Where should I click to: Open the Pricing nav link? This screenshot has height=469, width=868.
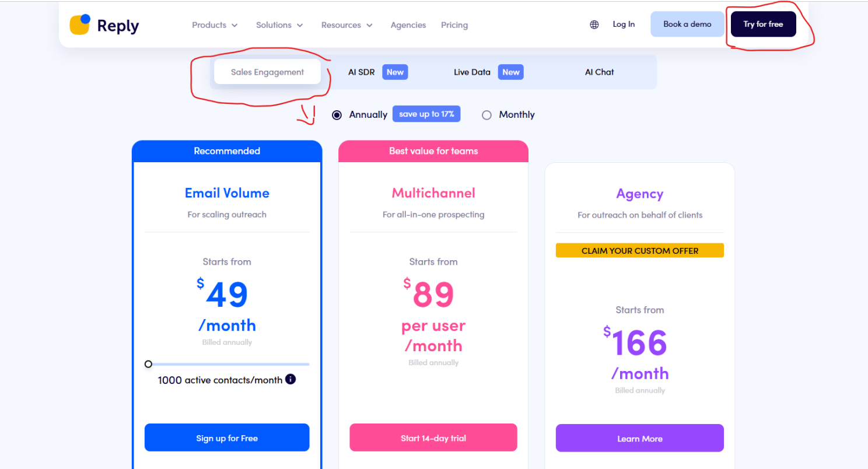(454, 25)
